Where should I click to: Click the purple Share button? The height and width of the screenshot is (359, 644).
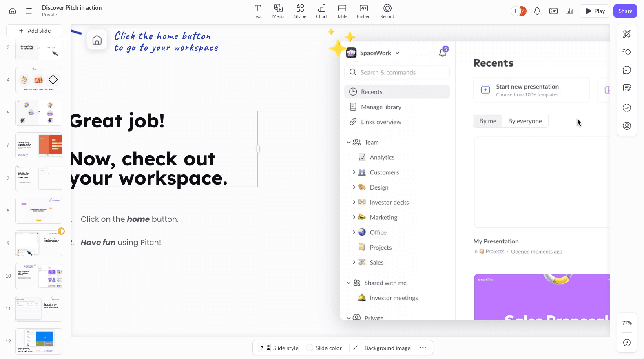[625, 11]
